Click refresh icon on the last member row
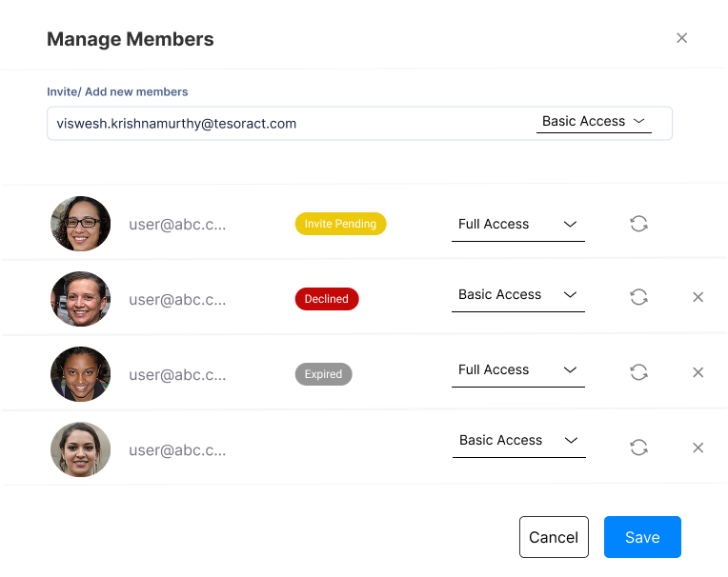 click(x=638, y=448)
